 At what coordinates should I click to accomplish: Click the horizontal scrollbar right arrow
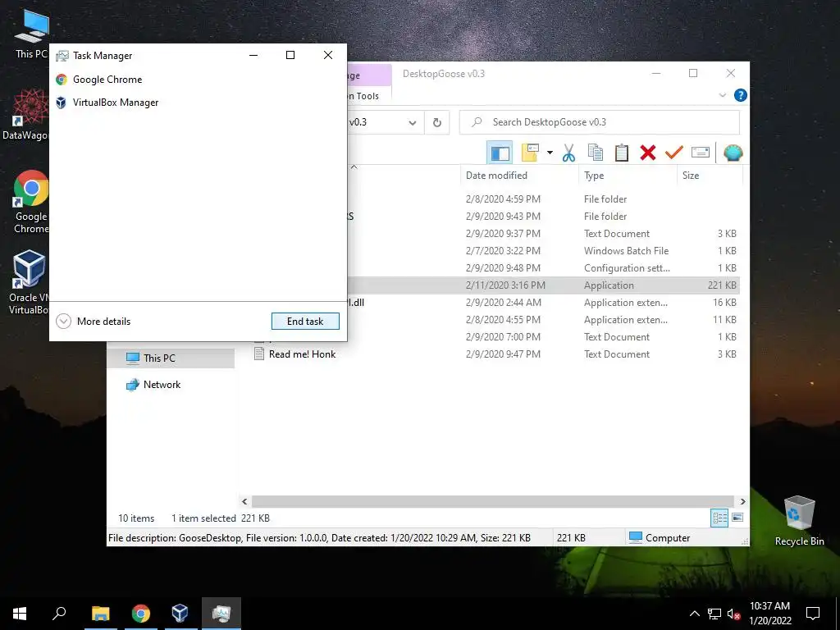[x=742, y=501]
